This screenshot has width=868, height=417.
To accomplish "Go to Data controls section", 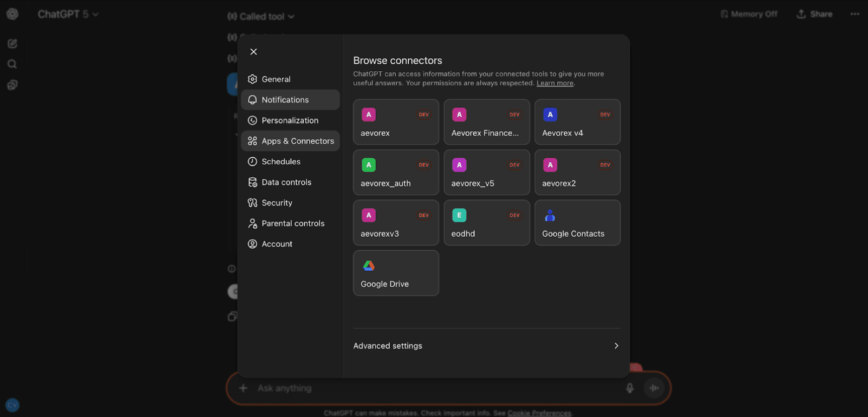I will click(290, 182).
